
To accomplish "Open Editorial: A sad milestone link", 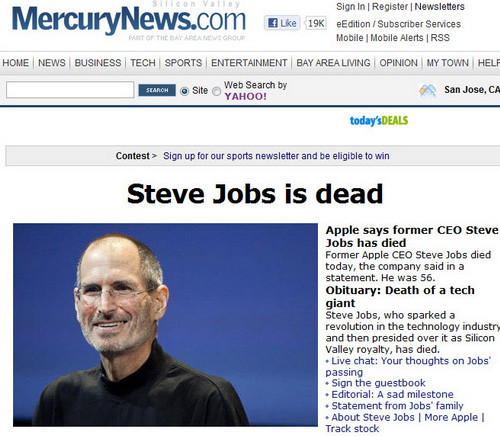I will 392,394.
